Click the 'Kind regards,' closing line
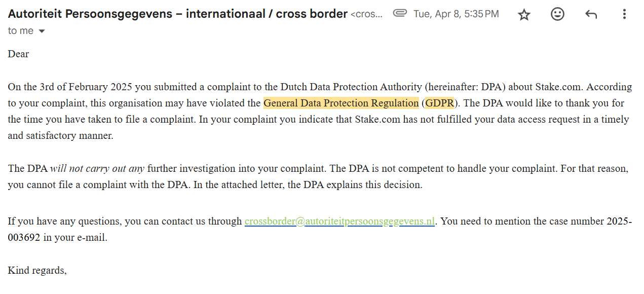Image resolution: width=644 pixels, height=294 pixels. [x=37, y=270]
